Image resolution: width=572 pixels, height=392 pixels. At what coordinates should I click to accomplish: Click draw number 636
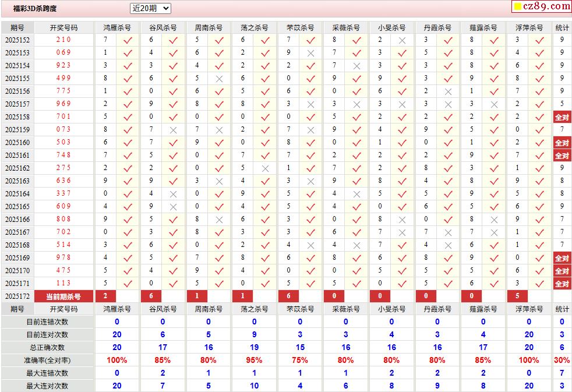point(63,181)
